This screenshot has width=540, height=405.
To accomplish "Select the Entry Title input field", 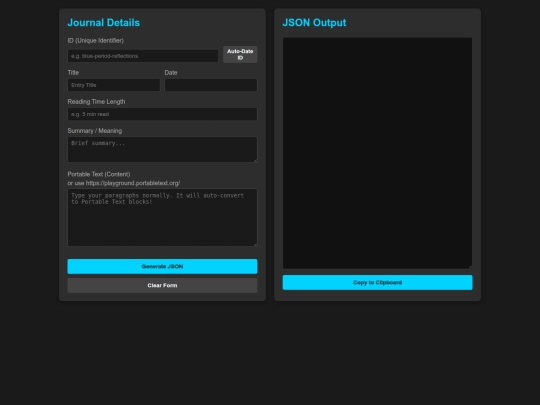I will (x=114, y=85).
